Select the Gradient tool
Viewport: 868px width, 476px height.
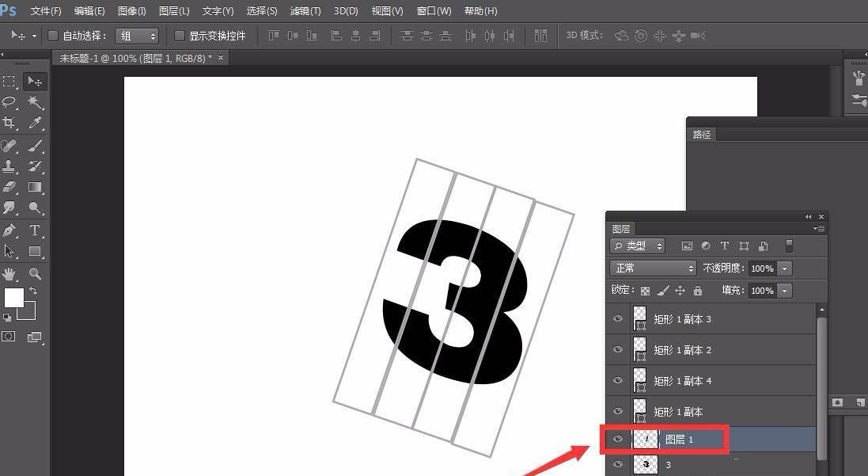tap(34, 187)
